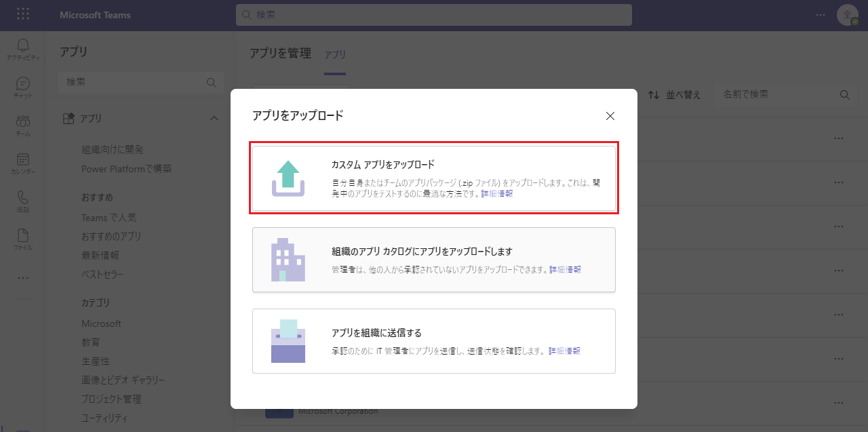The height and width of the screenshot is (432, 868).
Task: Open 最新情報 in the sidebar
Action: 100,256
